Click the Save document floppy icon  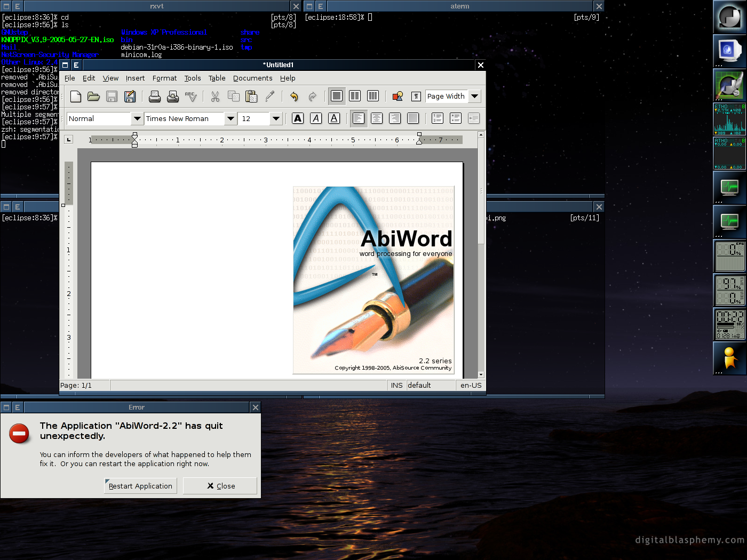tap(112, 97)
